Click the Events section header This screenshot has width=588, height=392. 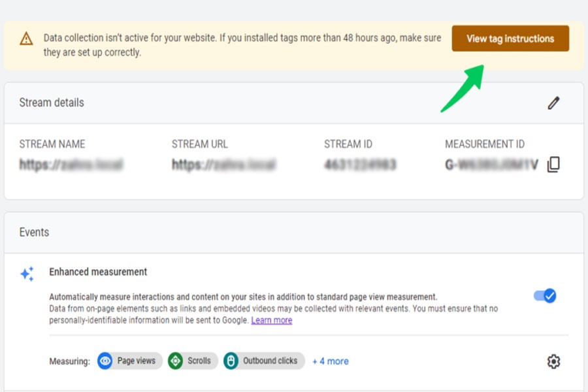34,232
